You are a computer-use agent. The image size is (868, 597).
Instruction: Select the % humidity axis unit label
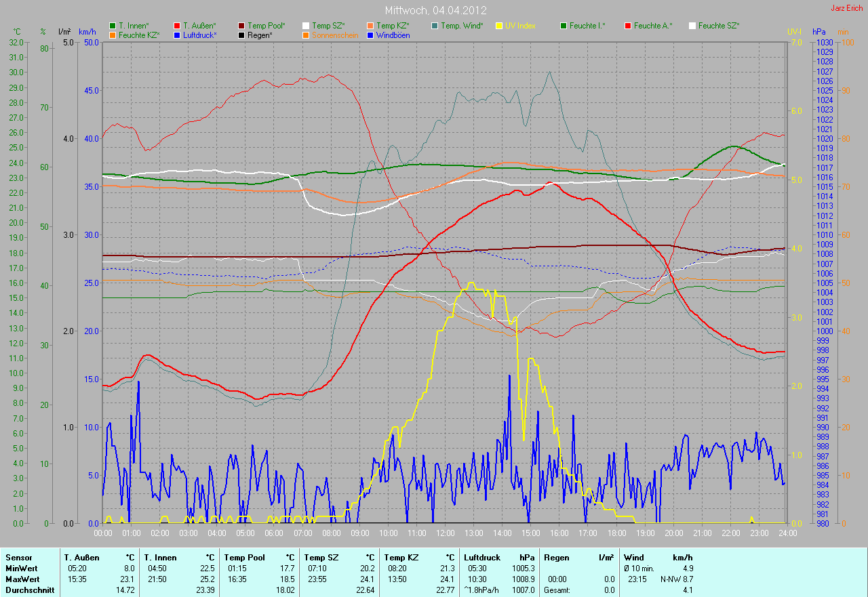43,32
